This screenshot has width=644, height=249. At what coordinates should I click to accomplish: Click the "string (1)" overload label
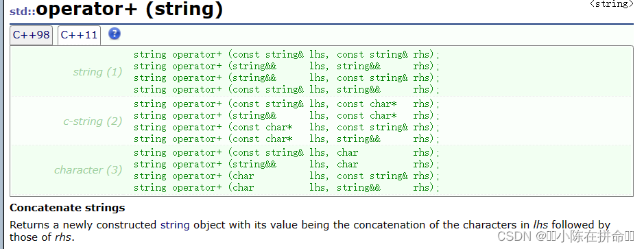click(97, 72)
